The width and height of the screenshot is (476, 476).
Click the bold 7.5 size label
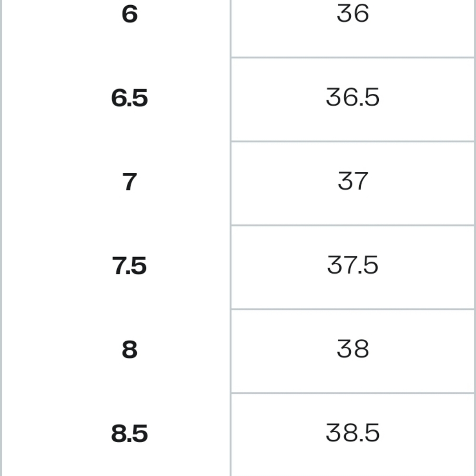pyautogui.click(x=130, y=266)
